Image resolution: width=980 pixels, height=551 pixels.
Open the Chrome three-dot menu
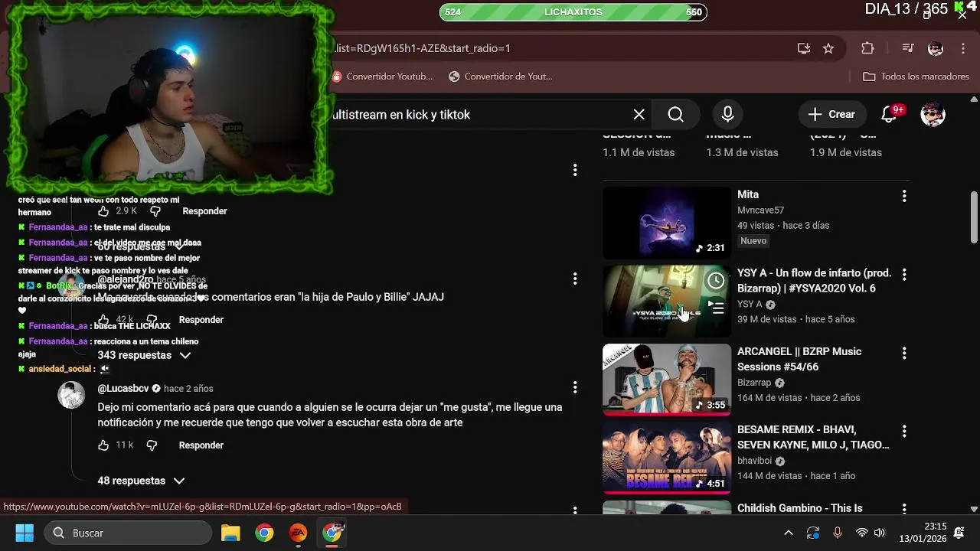coord(963,48)
